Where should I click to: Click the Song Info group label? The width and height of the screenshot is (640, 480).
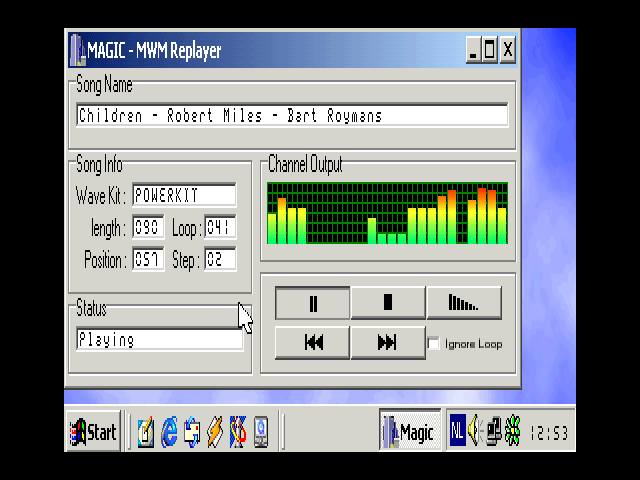click(x=99, y=165)
